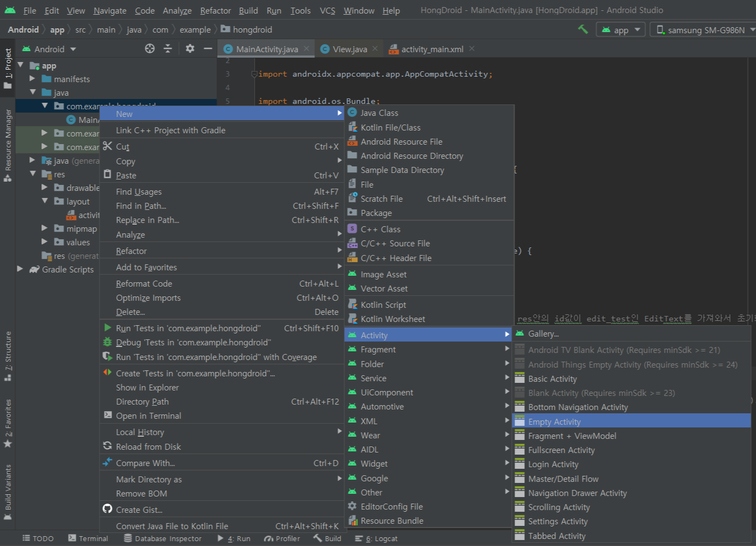Close the View.java tab
This screenshot has height=546, width=756.
click(x=375, y=48)
